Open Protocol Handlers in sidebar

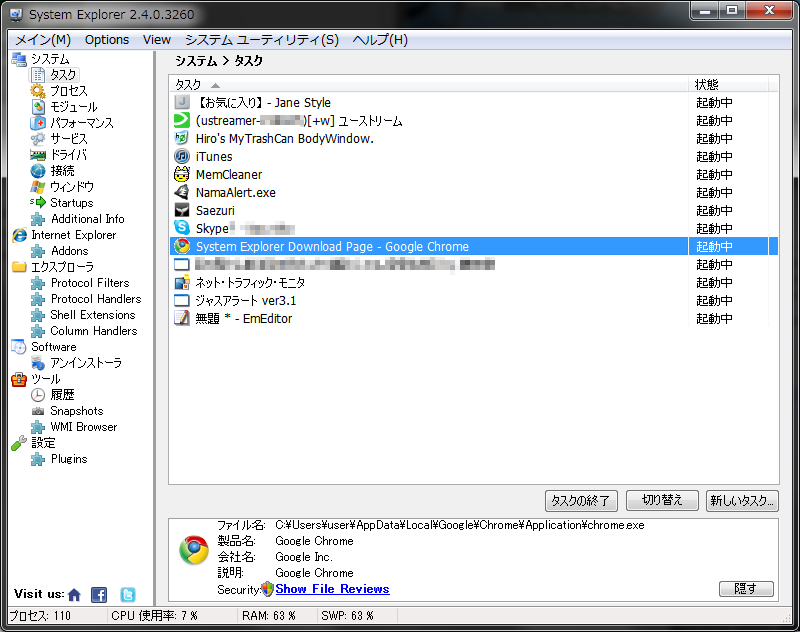pyautogui.click(x=96, y=299)
